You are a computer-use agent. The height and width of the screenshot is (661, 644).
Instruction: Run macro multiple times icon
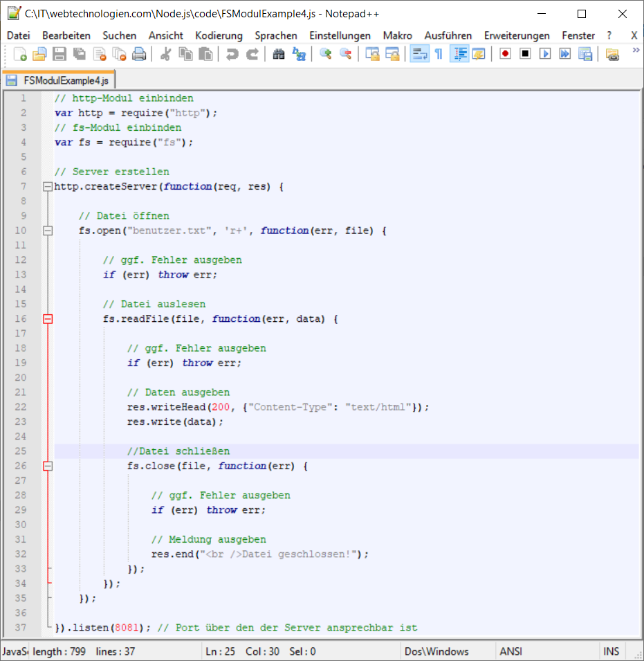pyautogui.click(x=565, y=54)
